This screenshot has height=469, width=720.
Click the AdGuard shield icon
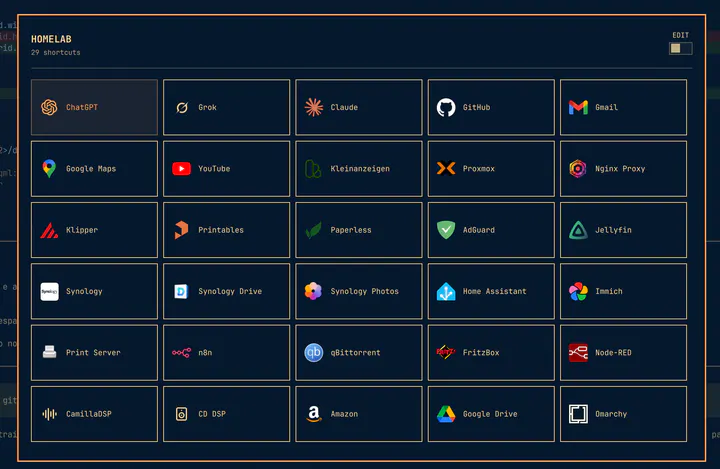pyautogui.click(x=446, y=230)
